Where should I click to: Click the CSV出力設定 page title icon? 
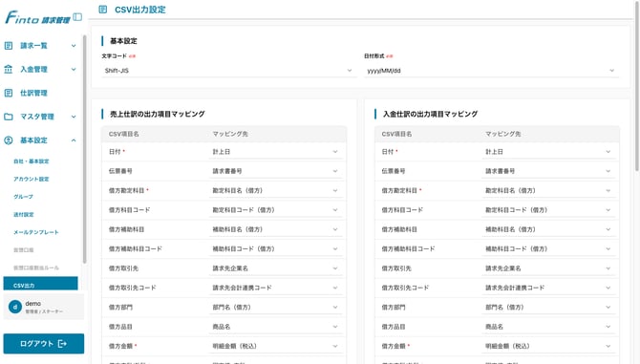click(x=103, y=10)
